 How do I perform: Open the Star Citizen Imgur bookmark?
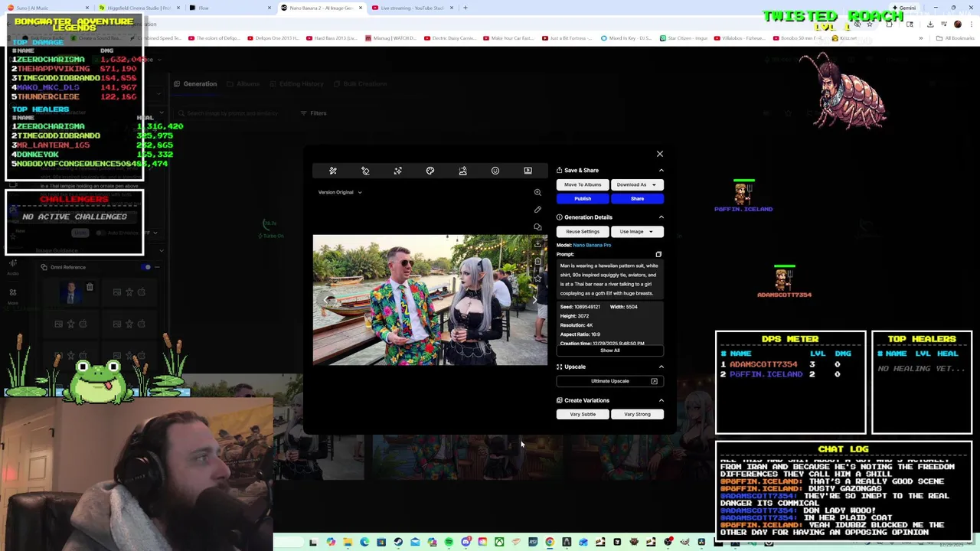(684, 37)
